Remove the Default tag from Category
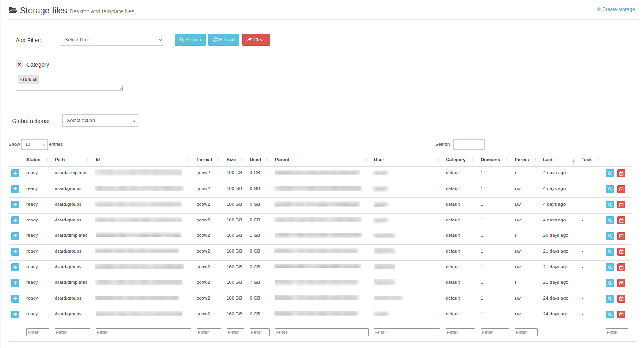 pyautogui.click(x=21, y=80)
